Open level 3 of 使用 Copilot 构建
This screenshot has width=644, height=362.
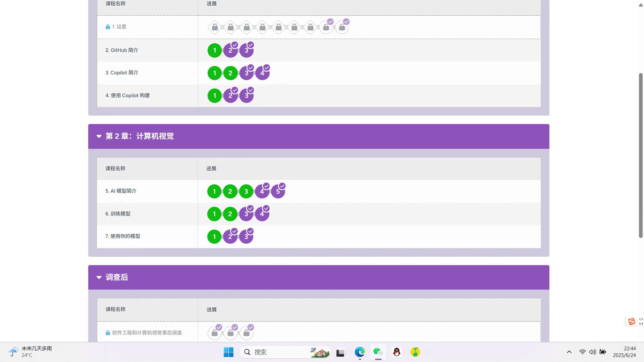(x=247, y=96)
